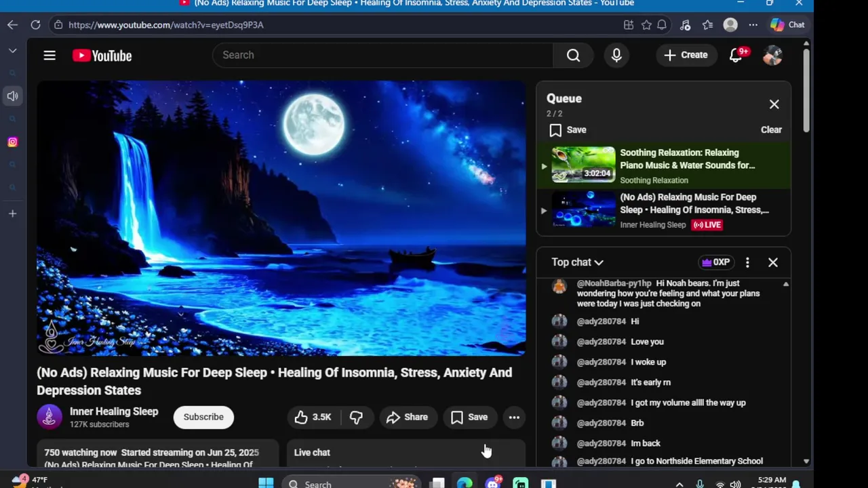Click the '127K subscribers' text
Screen dimensions: 868x488
pos(99,424)
